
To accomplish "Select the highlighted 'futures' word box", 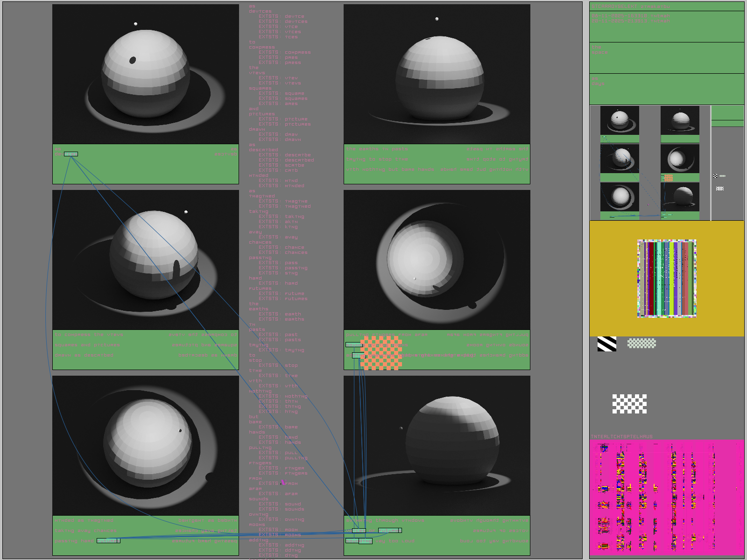I will [388, 531].
